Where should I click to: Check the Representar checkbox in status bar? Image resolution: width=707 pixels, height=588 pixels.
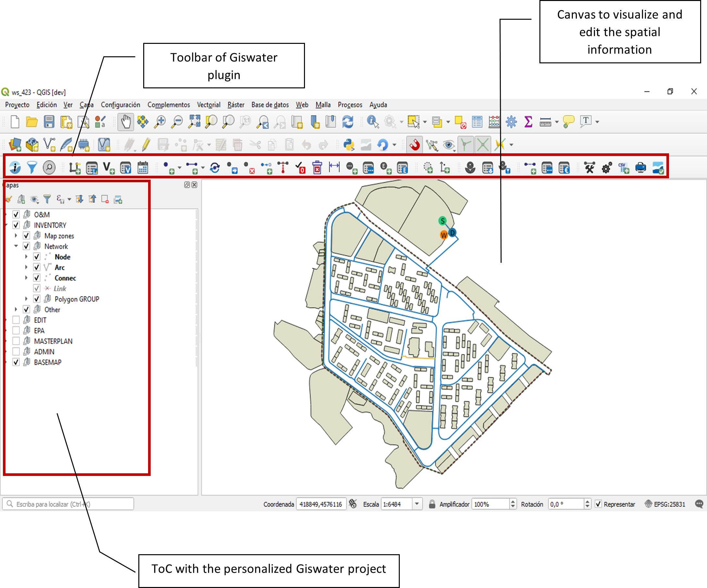click(x=598, y=504)
